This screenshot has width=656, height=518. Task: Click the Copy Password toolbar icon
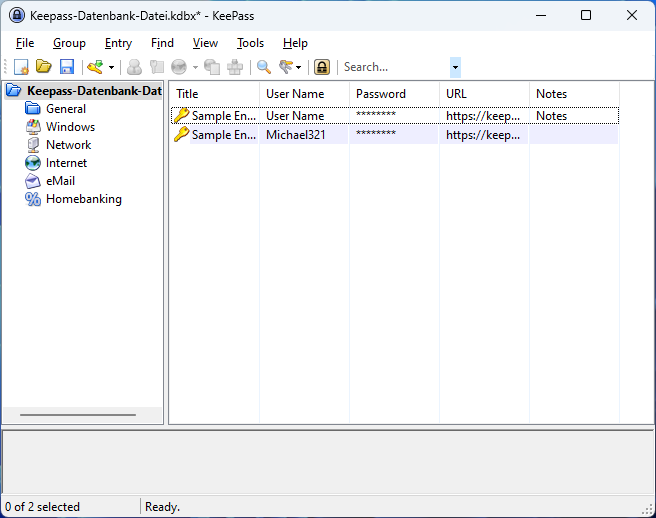click(157, 67)
